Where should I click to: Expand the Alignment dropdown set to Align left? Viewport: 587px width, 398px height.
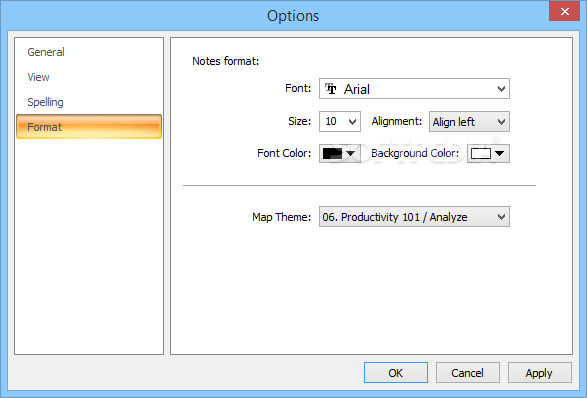point(469,121)
